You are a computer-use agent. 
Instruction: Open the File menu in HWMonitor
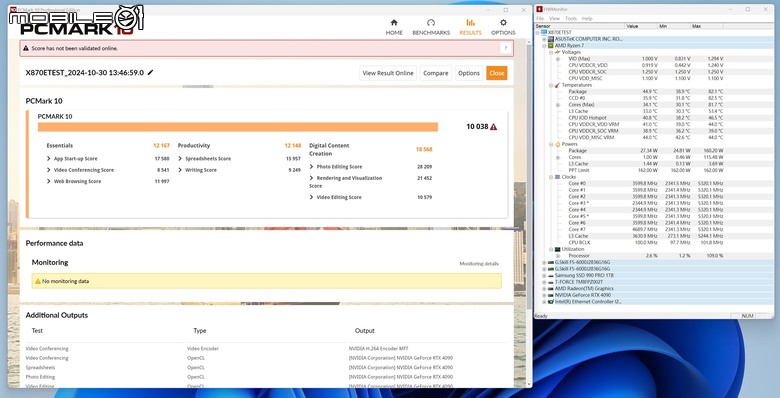point(540,18)
